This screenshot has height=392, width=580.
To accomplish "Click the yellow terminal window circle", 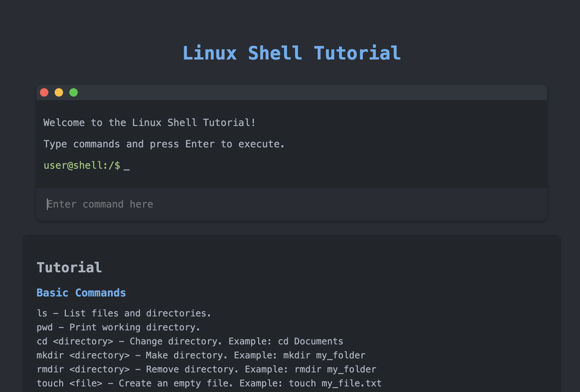I will pos(59,92).
